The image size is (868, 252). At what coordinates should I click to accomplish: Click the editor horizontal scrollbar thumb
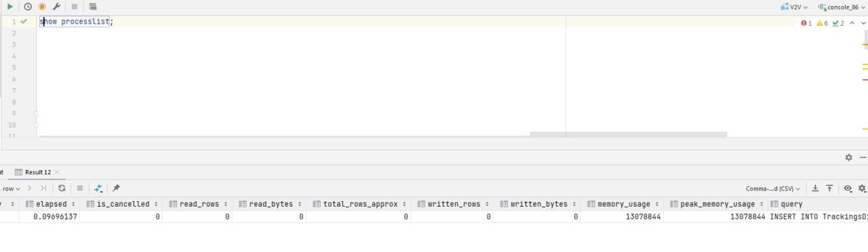click(628, 134)
